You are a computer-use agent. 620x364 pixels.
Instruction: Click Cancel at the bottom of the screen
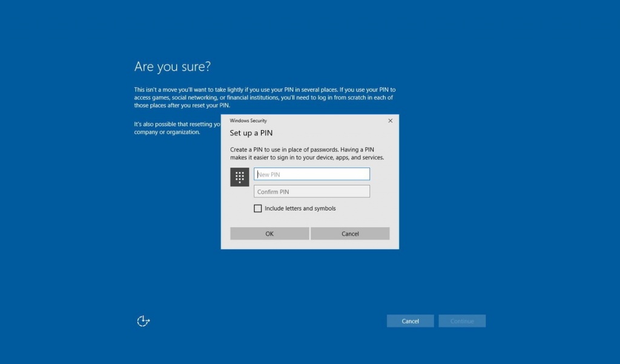click(410, 320)
